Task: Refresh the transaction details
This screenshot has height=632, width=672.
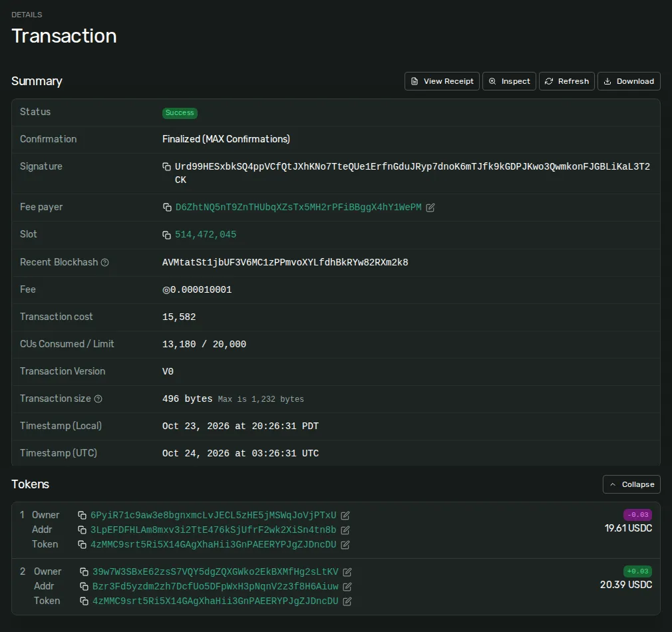Action: point(567,81)
